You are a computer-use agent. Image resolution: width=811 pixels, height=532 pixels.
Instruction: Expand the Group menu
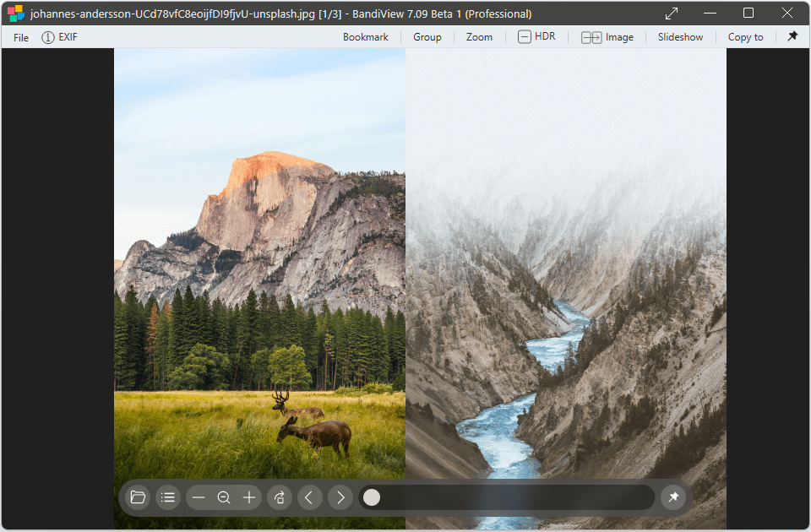[427, 37]
